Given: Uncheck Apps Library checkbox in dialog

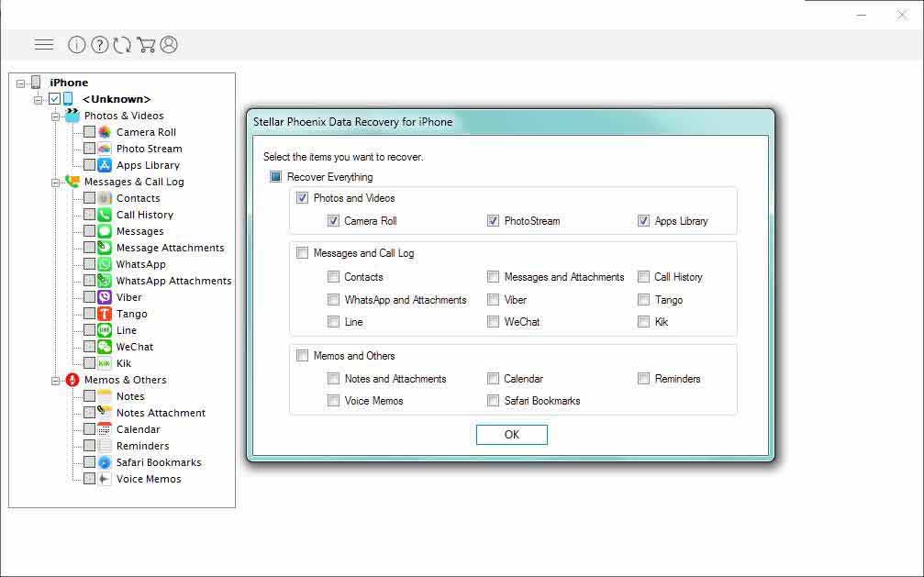Looking at the screenshot, I should [x=643, y=220].
